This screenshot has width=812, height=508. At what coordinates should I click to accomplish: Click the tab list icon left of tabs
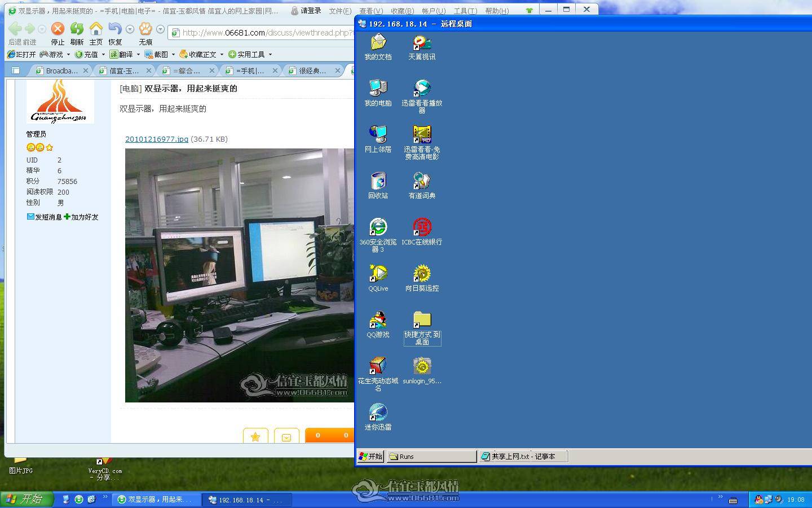16,71
